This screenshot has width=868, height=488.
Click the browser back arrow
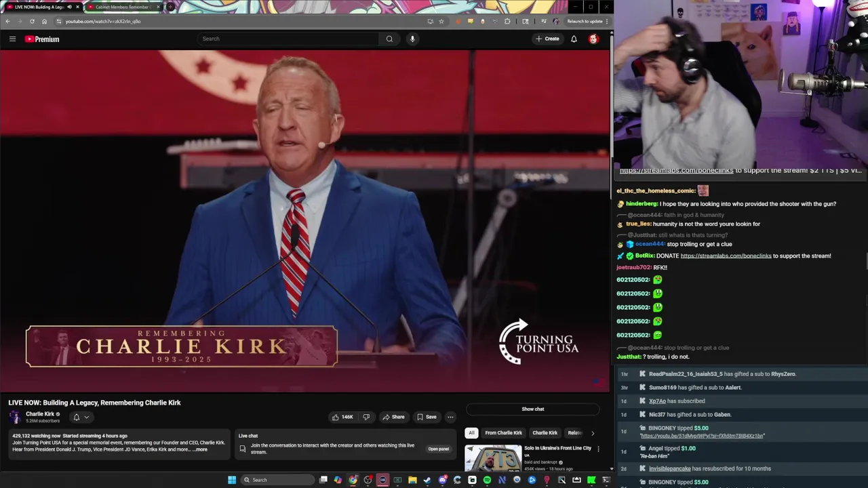[7, 21]
